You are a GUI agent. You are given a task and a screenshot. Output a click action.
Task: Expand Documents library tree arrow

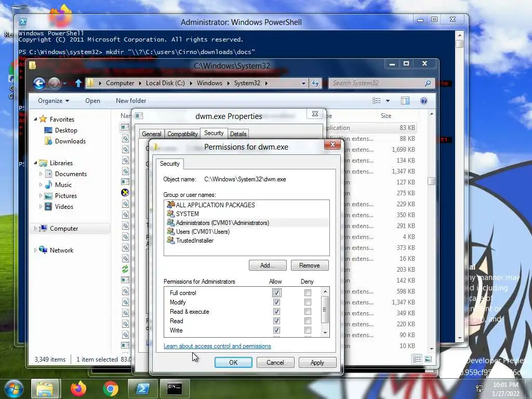(41, 174)
